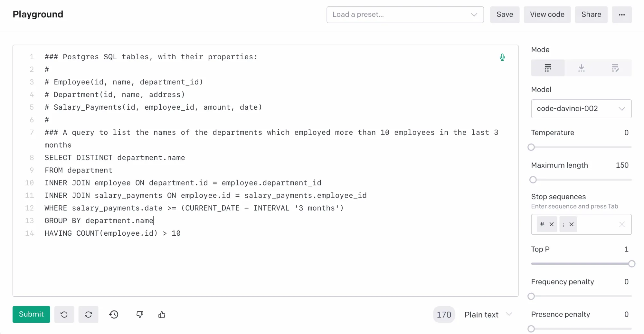This screenshot has width=644, height=334.
Task: Clear all stop sequences
Action: click(x=622, y=224)
